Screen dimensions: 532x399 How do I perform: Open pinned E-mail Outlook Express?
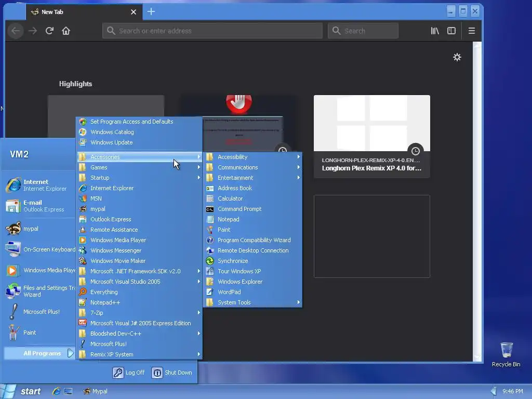[39, 206]
